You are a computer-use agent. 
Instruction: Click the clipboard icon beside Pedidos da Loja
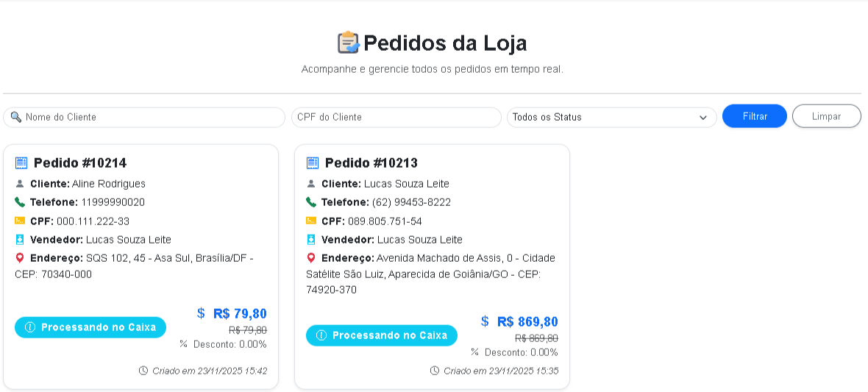[x=348, y=43]
